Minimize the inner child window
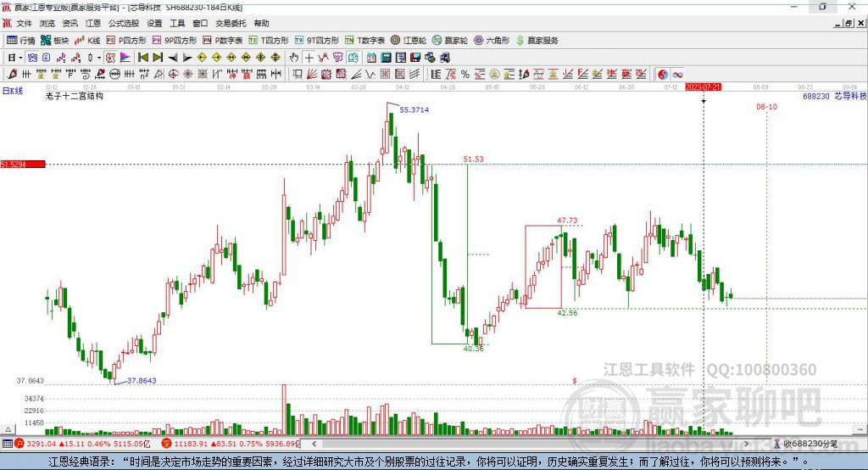The width and height of the screenshot is (868, 470). coord(837,23)
